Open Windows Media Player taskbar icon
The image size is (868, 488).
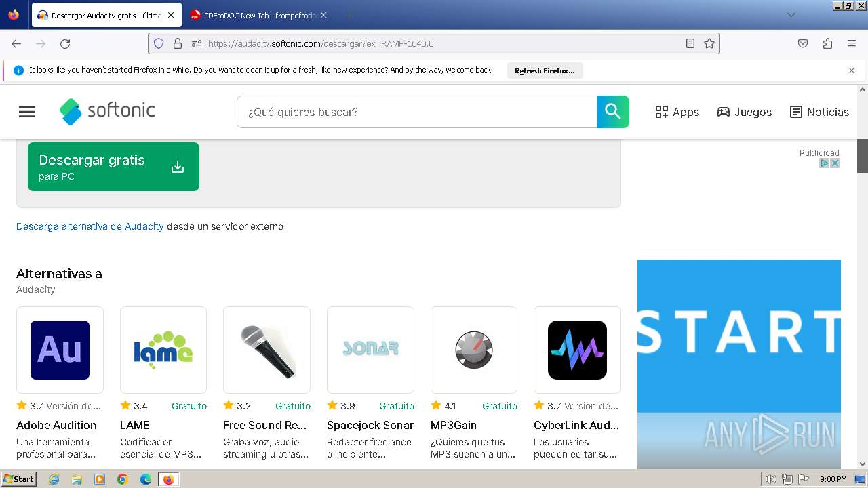100,479
